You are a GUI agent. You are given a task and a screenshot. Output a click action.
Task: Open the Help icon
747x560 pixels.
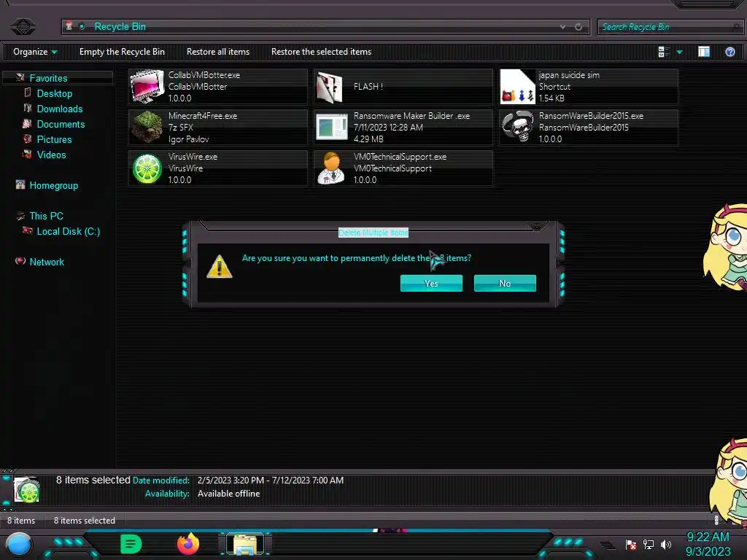(729, 52)
